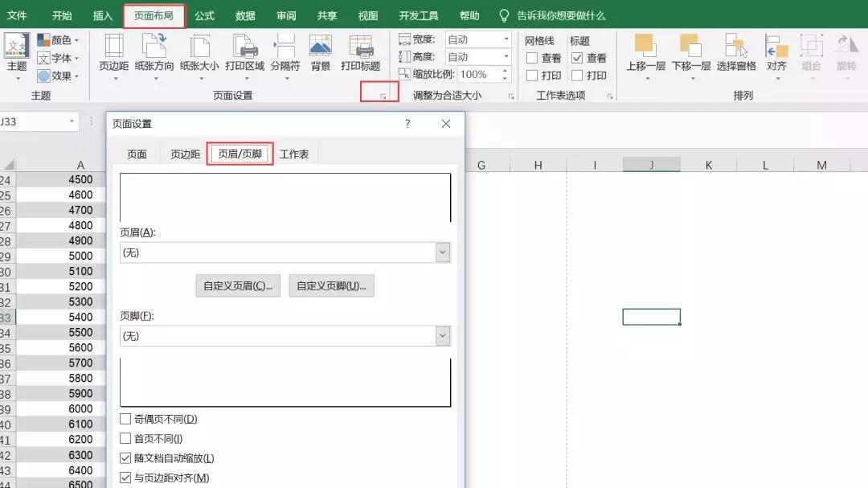The image size is (868, 488).
Task: Open the 页眉 dropdown showing (无)
Action: click(x=442, y=252)
